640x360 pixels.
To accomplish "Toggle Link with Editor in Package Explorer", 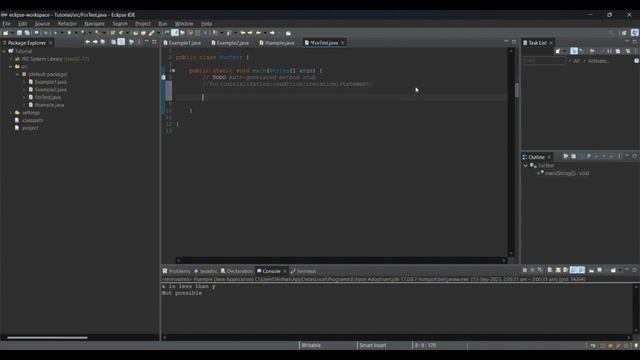I will 121,42.
